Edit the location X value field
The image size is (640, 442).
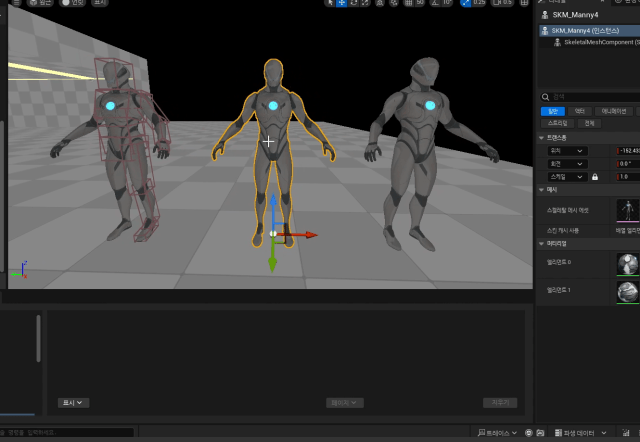[x=628, y=151]
